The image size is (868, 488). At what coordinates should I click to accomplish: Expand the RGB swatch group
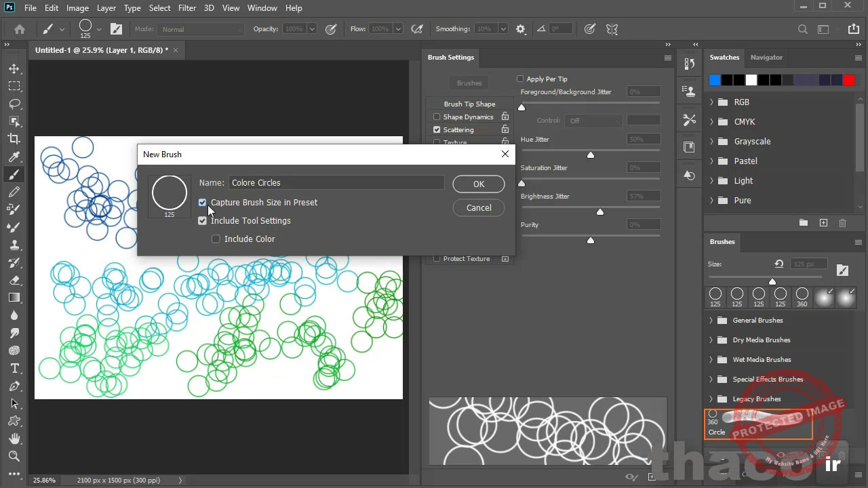click(711, 102)
